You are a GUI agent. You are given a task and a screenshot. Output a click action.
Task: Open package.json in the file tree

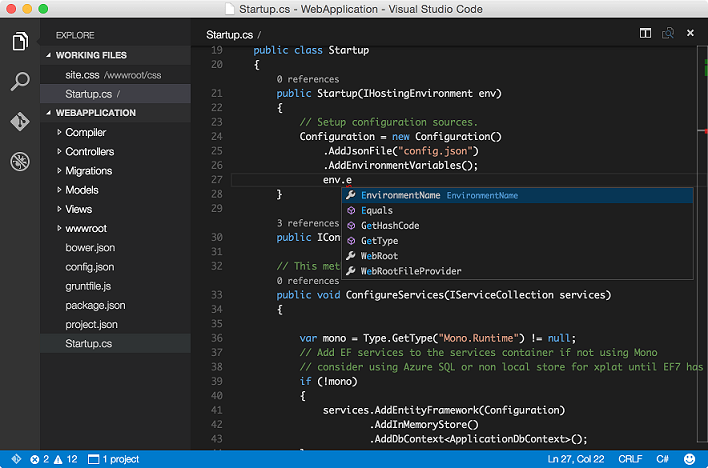pyautogui.click(x=95, y=306)
